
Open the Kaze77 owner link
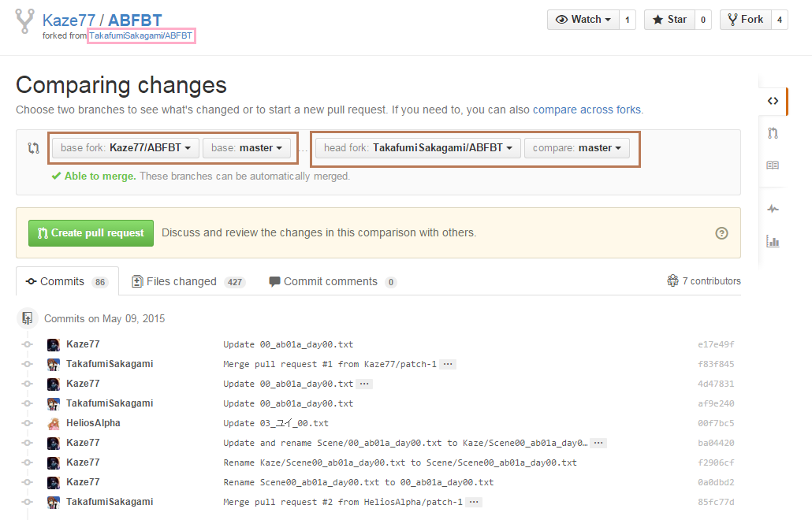69,20
